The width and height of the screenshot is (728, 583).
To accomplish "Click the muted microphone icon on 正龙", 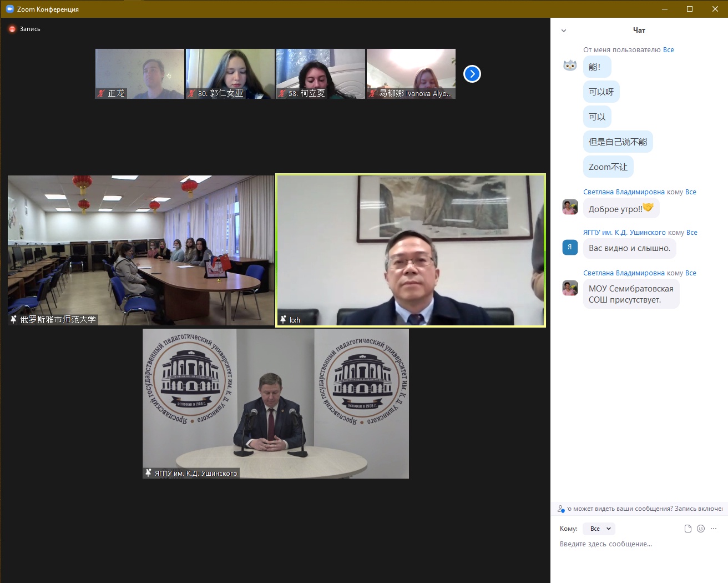I will point(101,93).
